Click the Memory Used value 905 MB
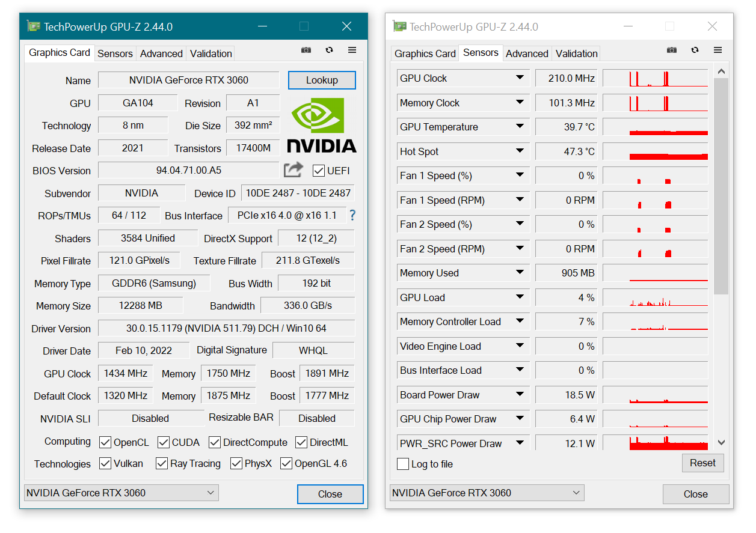The height and width of the screenshot is (533, 756). [565, 273]
